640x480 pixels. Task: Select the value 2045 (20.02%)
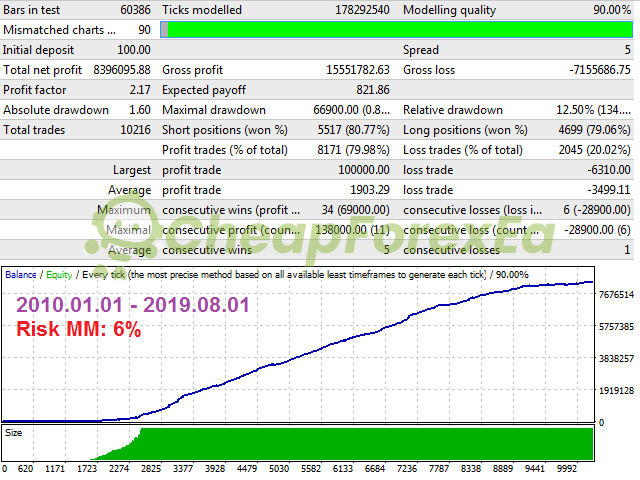[595, 150]
